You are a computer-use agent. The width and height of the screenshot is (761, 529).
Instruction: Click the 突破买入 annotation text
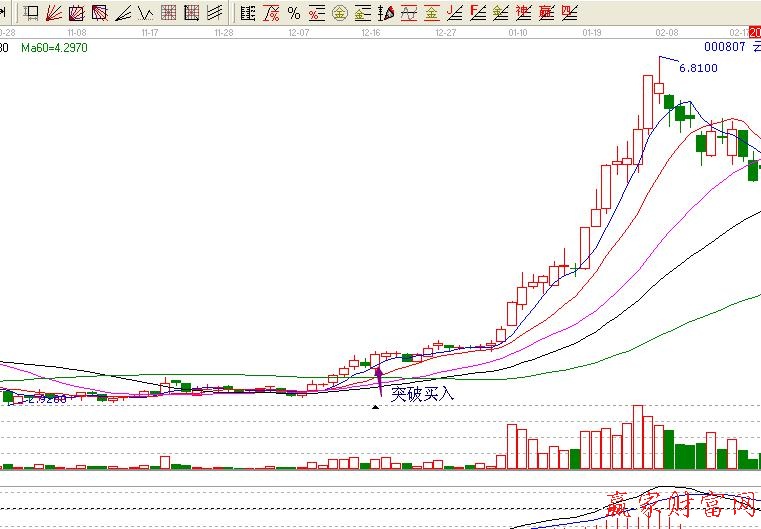tap(422, 394)
